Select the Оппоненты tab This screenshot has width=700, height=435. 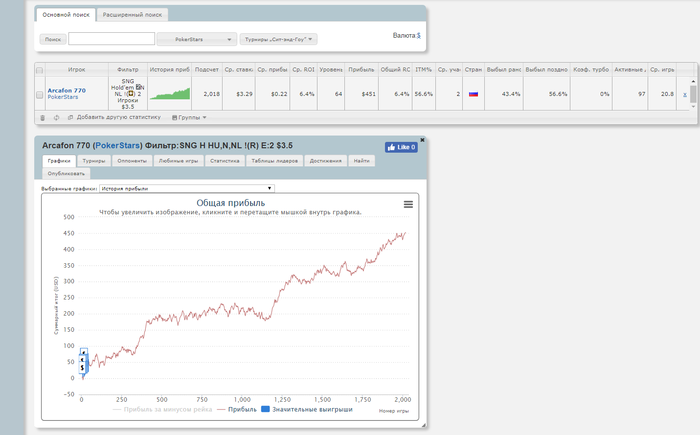pos(132,161)
